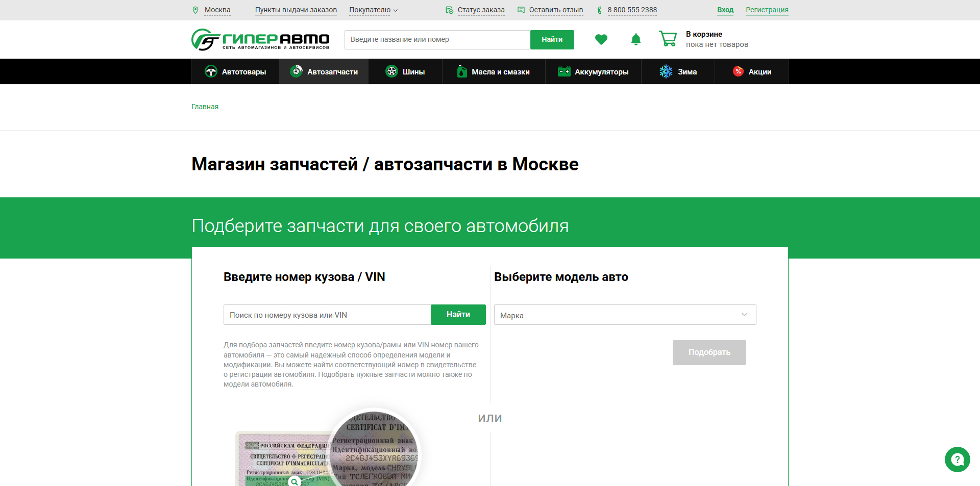Open the Регистрация link
The width and height of the screenshot is (980, 486).
pyautogui.click(x=767, y=10)
